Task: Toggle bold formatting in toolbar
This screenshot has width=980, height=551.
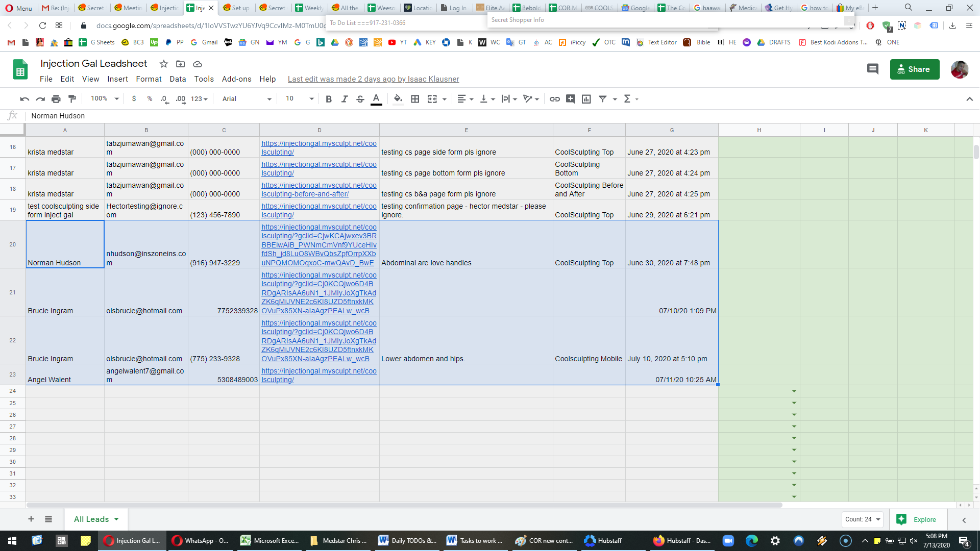Action: coord(329,99)
